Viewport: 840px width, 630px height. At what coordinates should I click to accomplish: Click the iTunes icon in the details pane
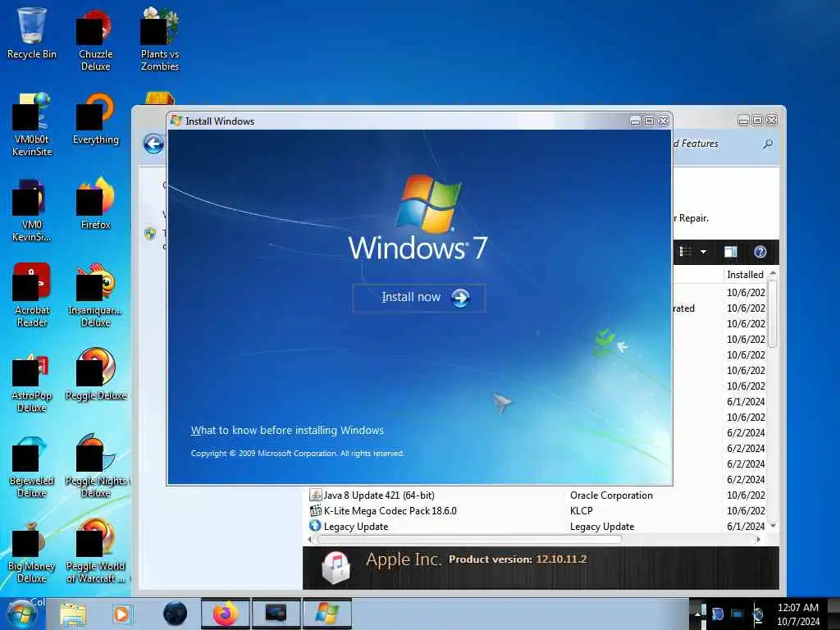point(336,568)
